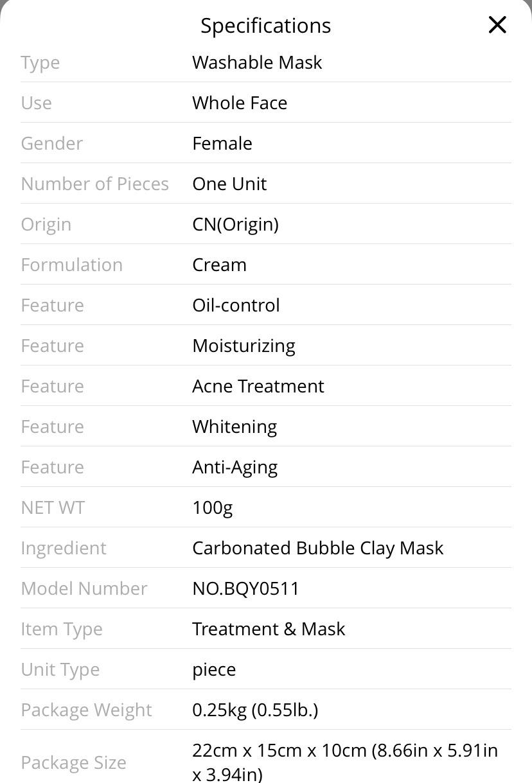Select the Anti-Aging feature row

266,467
